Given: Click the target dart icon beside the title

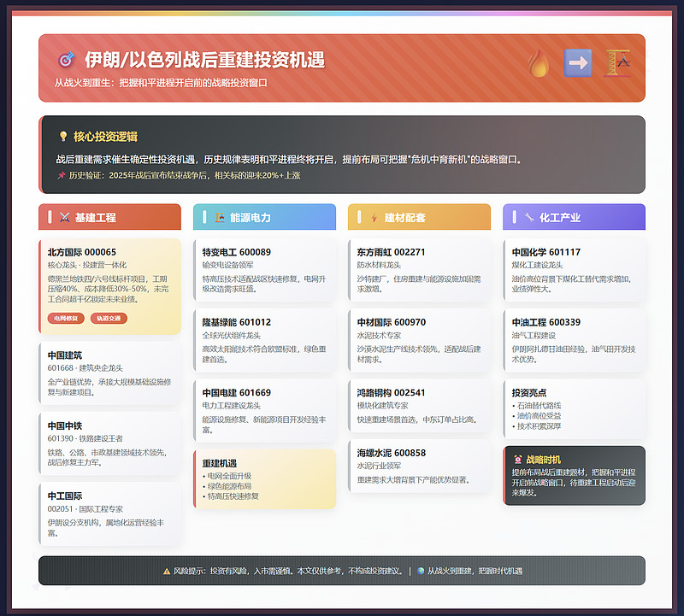Looking at the screenshot, I should click(x=67, y=59).
